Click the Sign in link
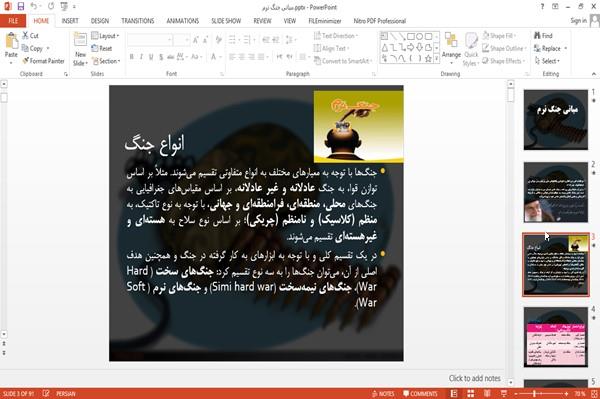The height and width of the screenshot is (399, 600). click(x=578, y=21)
